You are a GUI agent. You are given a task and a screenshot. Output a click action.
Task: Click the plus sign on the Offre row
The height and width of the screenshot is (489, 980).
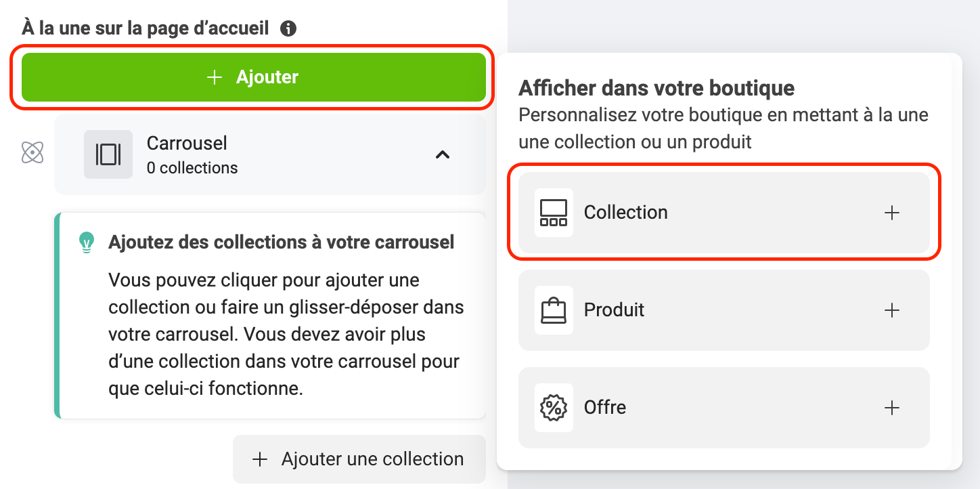coord(892,408)
